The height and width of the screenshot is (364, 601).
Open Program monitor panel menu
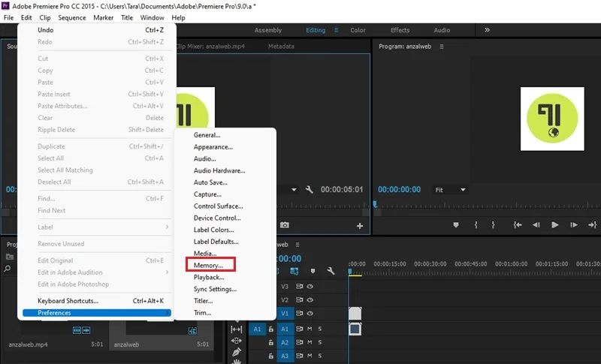click(x=442, y=47)
